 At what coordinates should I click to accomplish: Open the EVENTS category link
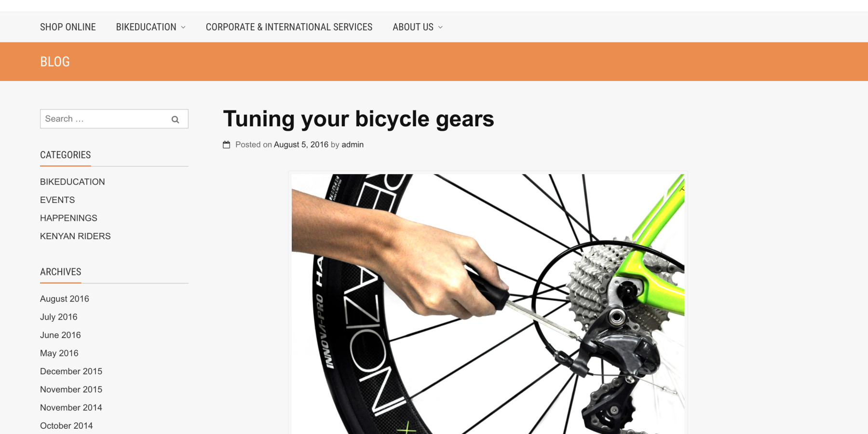tap(57, 200)
